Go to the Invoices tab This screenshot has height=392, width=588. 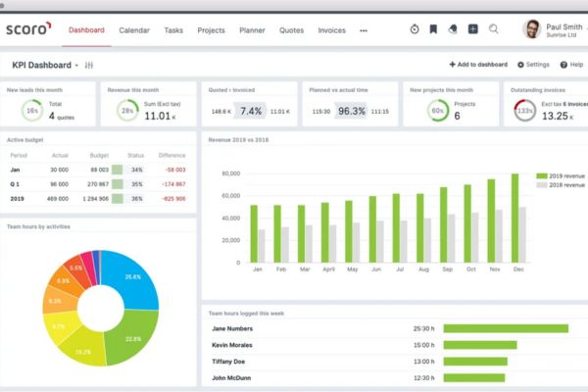(332, 30)
